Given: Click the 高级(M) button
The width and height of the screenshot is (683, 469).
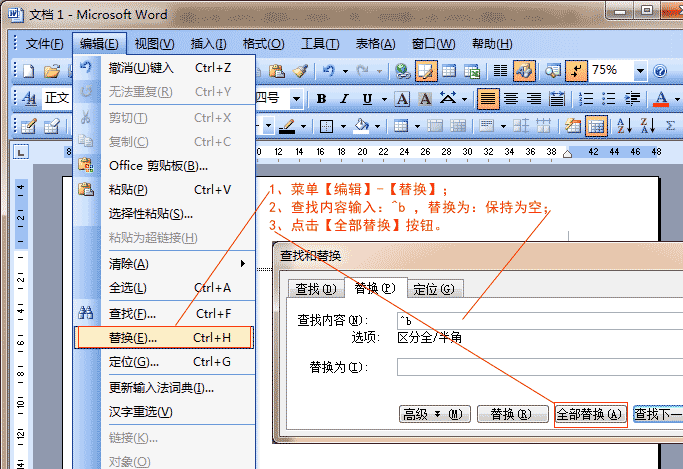Looking at the screenshot, I should [x=434, y=414].
